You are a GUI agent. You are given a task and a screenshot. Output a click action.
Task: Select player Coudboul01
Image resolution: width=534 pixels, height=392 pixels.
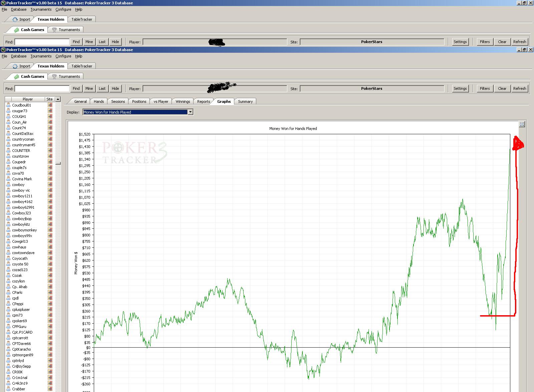pos(22,105)
